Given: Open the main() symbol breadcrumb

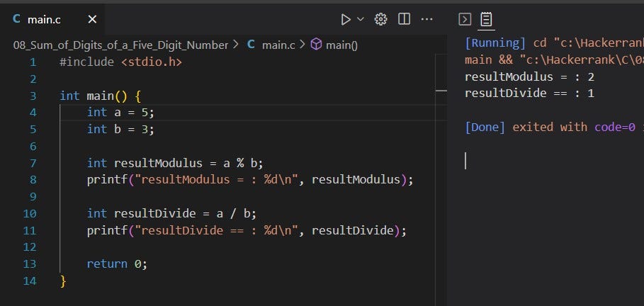Looking at the screenshot, I should pos(341,45).
